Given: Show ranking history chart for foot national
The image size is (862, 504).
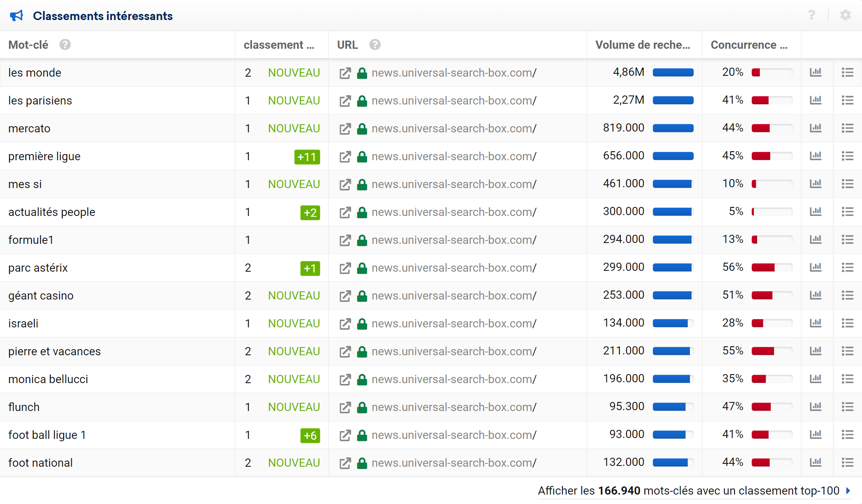Looking at the screenshot, I should coord(816,463).
